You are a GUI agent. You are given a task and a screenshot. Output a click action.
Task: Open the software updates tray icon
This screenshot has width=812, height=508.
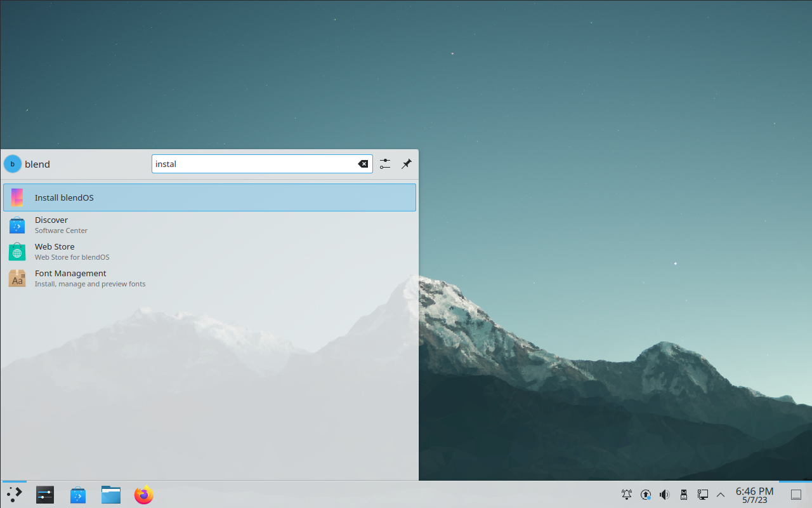646,495
